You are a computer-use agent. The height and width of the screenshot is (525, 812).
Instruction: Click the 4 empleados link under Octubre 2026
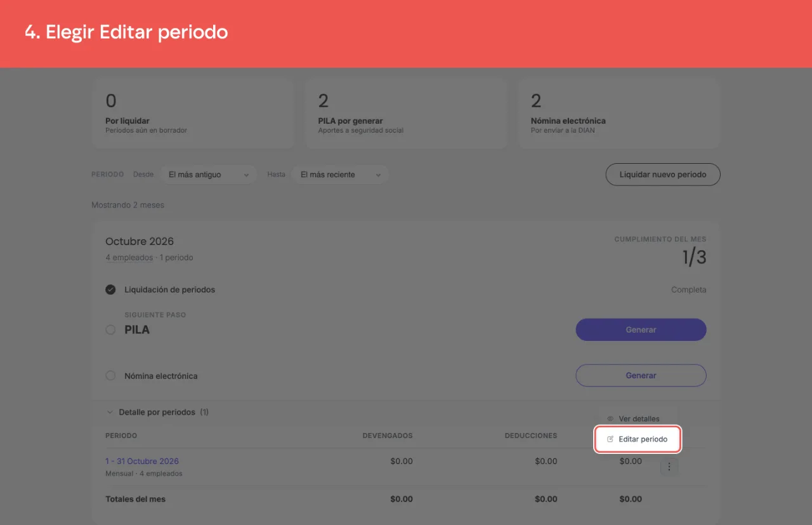[x=129, y=258]
